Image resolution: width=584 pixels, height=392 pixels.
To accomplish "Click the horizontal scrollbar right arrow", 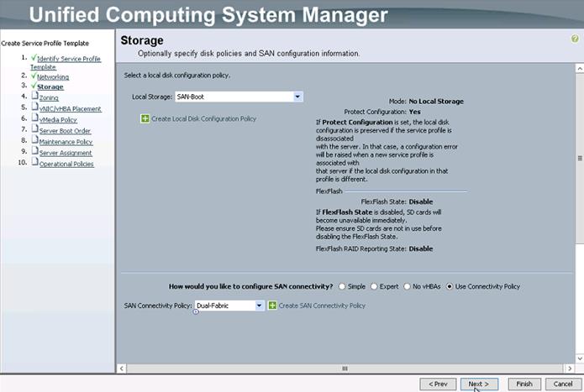I will point(570,368).
